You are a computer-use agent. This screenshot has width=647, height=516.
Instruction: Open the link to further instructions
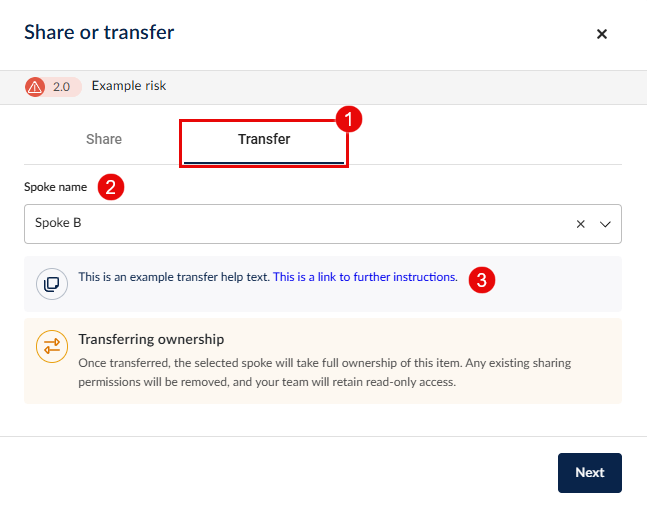point(365,277)
